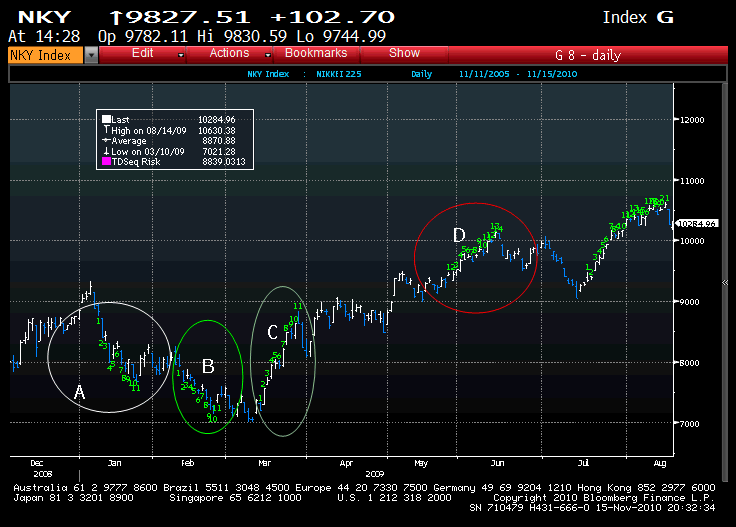Open the Bookmarks menu

coord(316,53)
